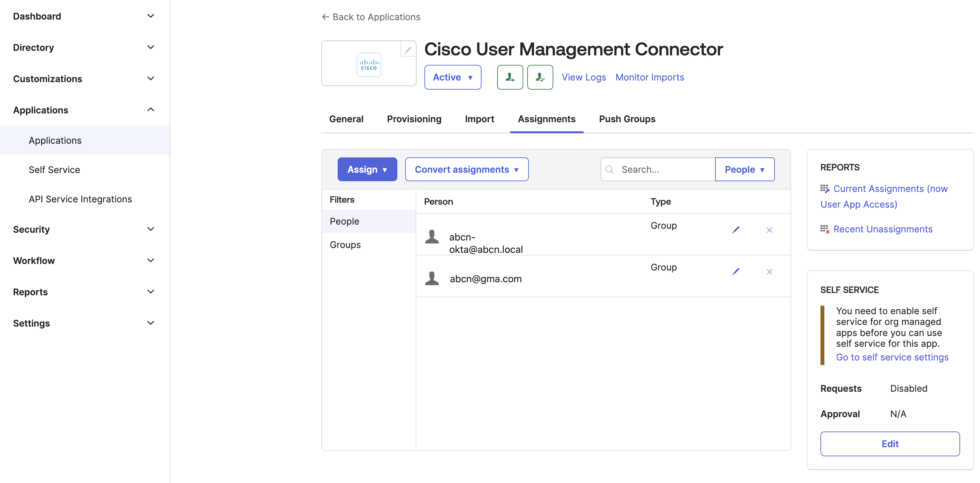
Task: Click the abcn-okta@abcn.local person name
Action: click(486, 243)
